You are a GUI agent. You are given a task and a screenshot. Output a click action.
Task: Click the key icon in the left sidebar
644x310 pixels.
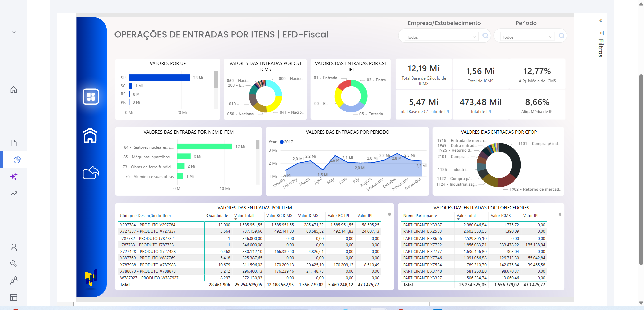coord(14,264)
